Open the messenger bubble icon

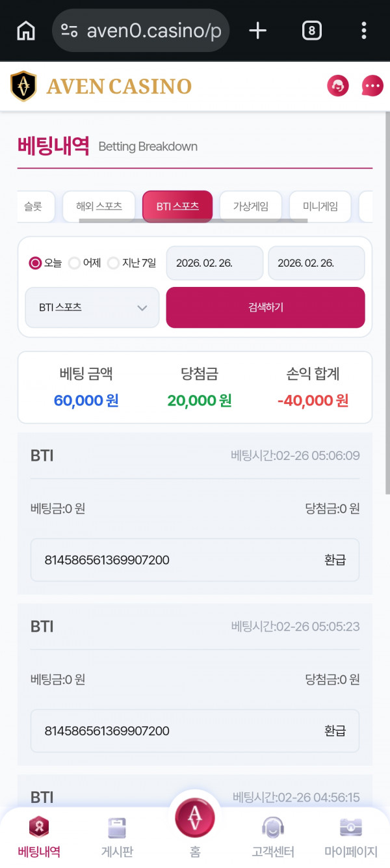tap(372, 85)
